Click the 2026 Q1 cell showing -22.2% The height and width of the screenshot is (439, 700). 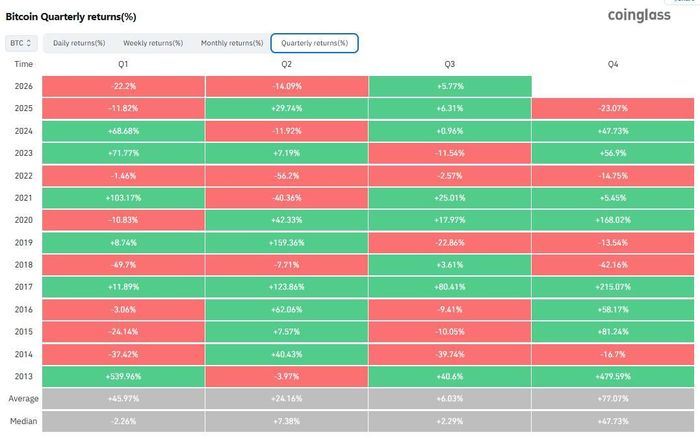click(x=123, y=86)
